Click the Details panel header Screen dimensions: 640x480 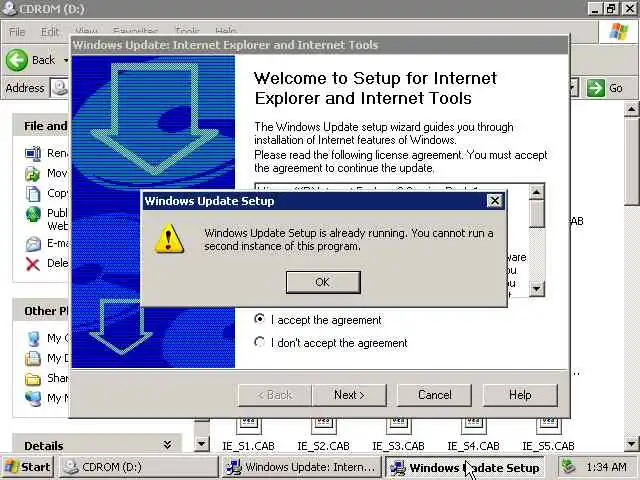[x=97, y=445]
